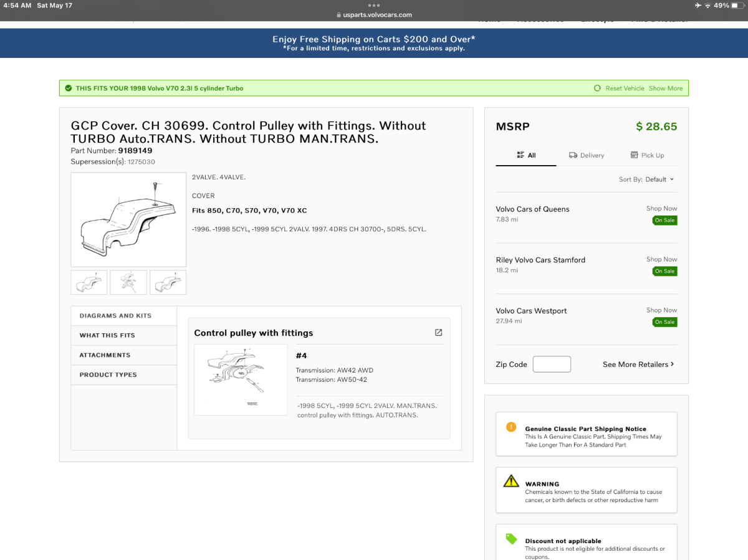
Task: Expand vehicle details with Show More
Action: [665, 88]
